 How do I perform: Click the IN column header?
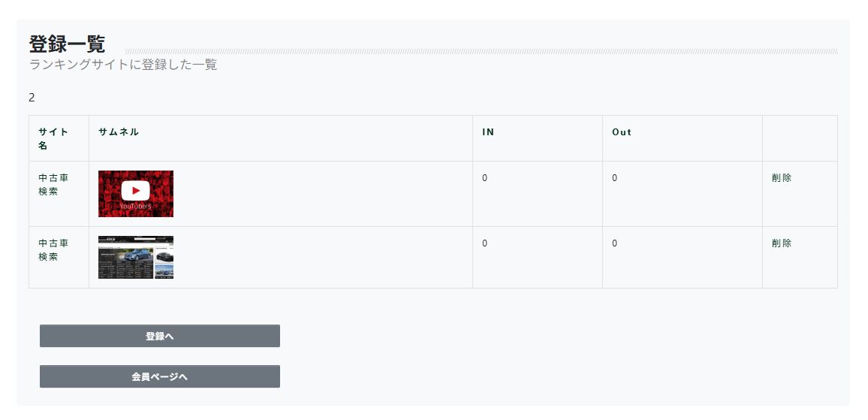tap(488, 132)
